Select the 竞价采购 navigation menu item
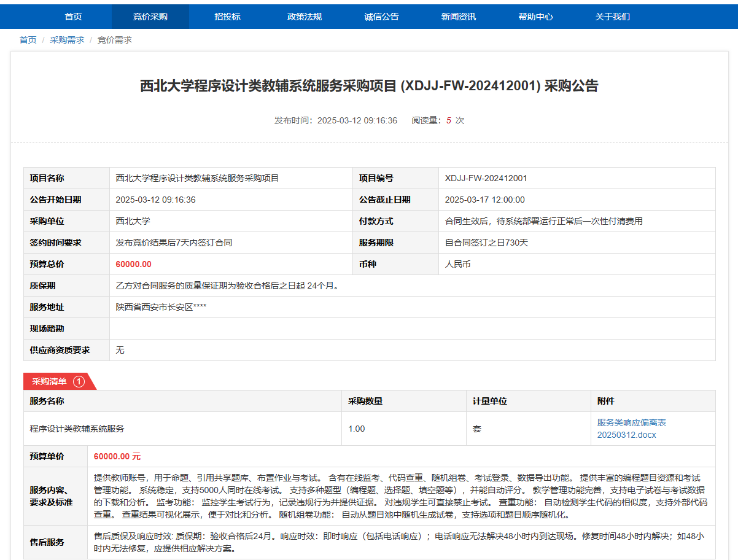Screen dimensions: 738x560 pos(150,17)
